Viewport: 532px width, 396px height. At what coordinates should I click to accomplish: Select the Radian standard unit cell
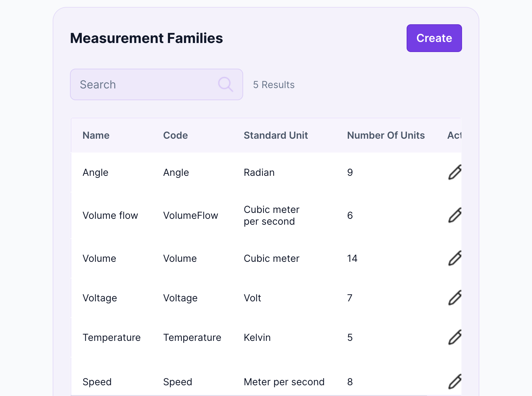click(259, 172)
